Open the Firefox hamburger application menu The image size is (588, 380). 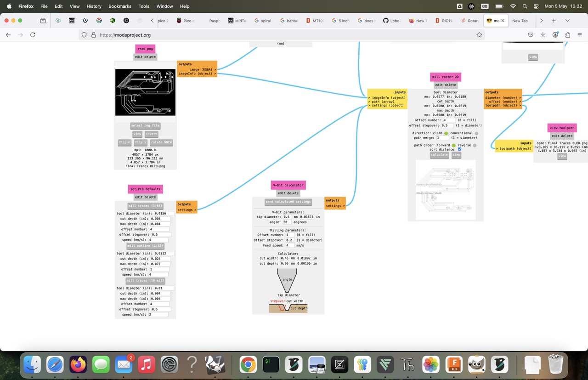tap(580, 35)
